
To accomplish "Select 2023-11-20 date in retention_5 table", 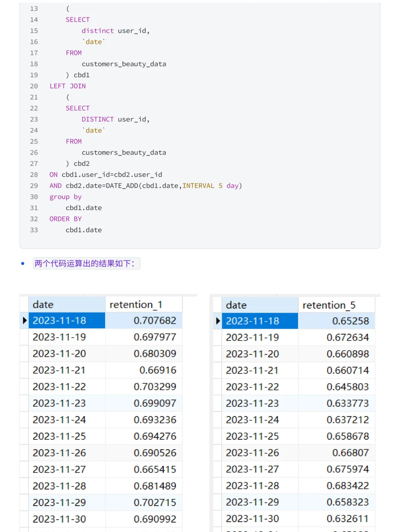I will pyautogui.click(x=260, y=354).
